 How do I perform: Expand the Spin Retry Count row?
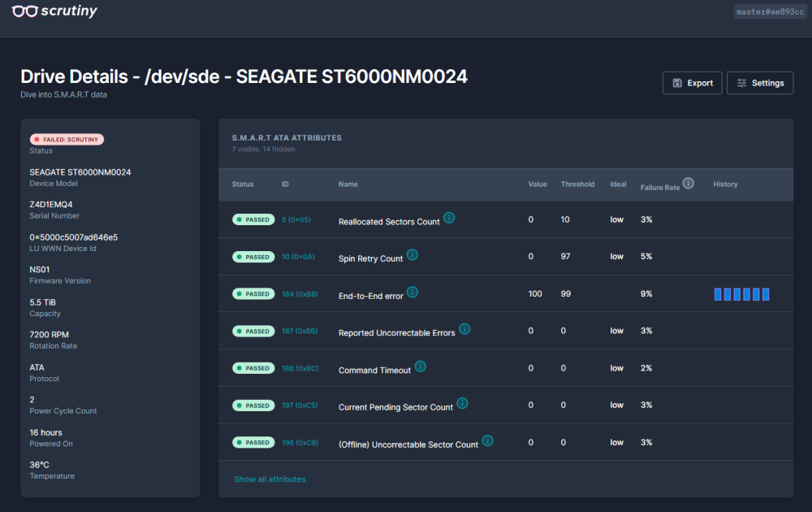pos(506,257)
